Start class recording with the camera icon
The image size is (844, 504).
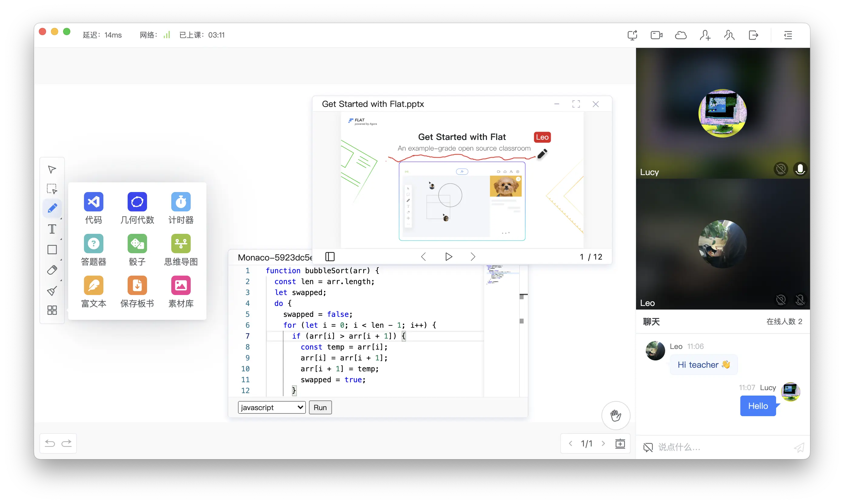[656, 35]
